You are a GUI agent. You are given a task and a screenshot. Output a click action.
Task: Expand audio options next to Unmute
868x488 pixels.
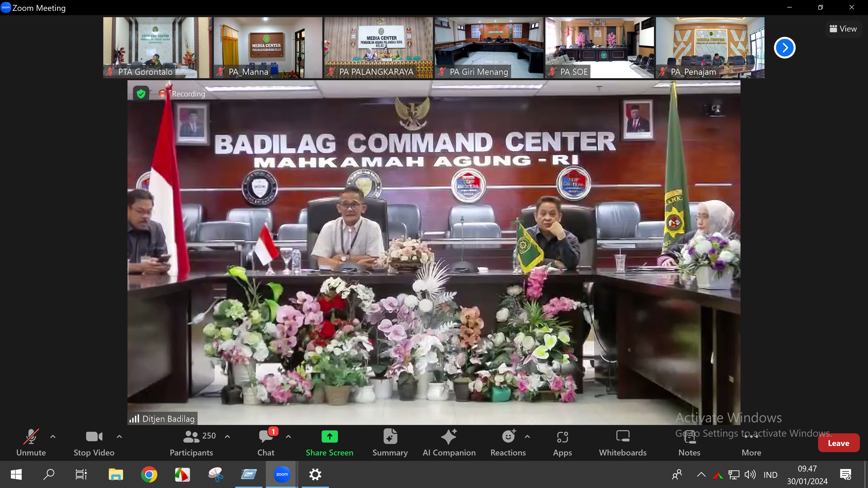[53, 436]
